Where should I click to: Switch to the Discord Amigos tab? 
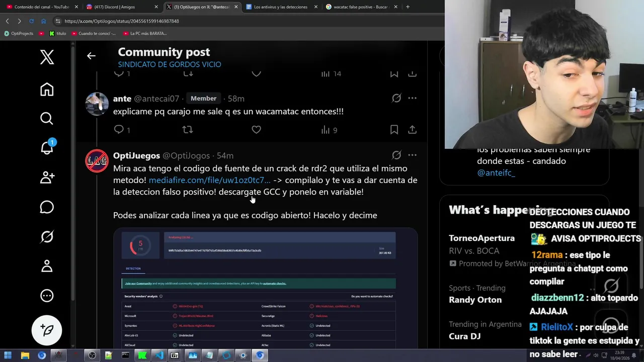tap(122, 7)
